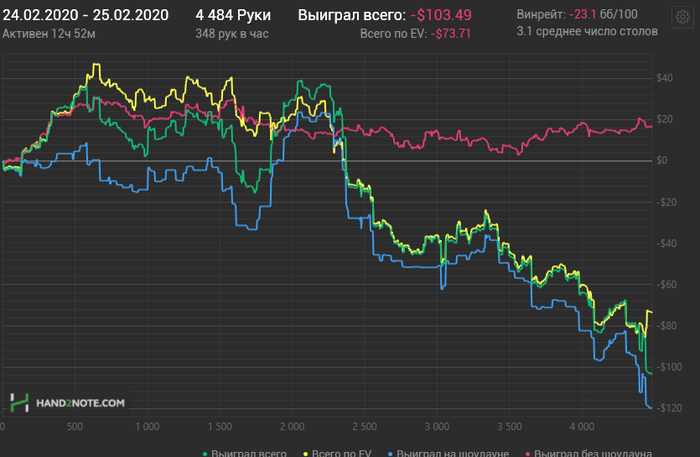Click the -$120 y-axis label
The width and height of the screenshot is (700, 457).
[669, 408]
